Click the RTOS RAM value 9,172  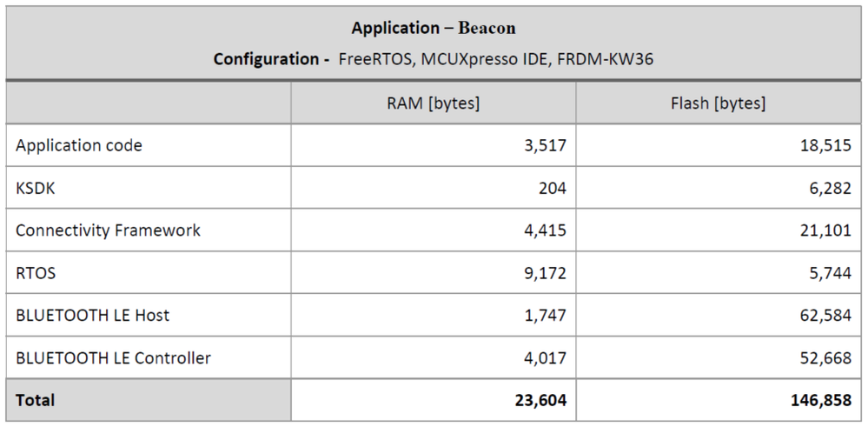click(545, 273)
